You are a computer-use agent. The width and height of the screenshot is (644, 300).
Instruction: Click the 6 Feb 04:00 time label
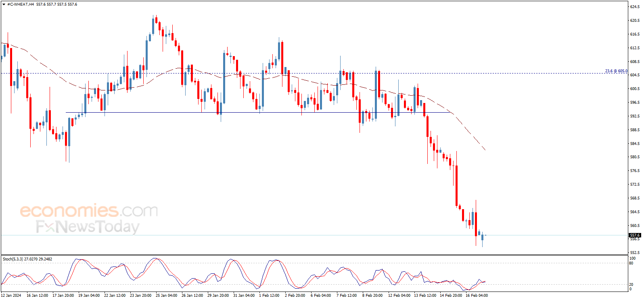tap(321, 296)
